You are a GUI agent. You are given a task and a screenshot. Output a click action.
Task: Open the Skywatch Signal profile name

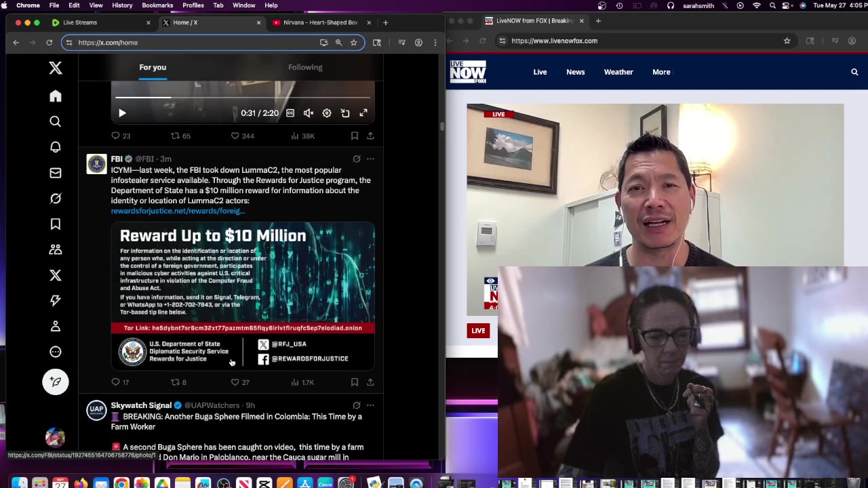click(x=141, y=405)
